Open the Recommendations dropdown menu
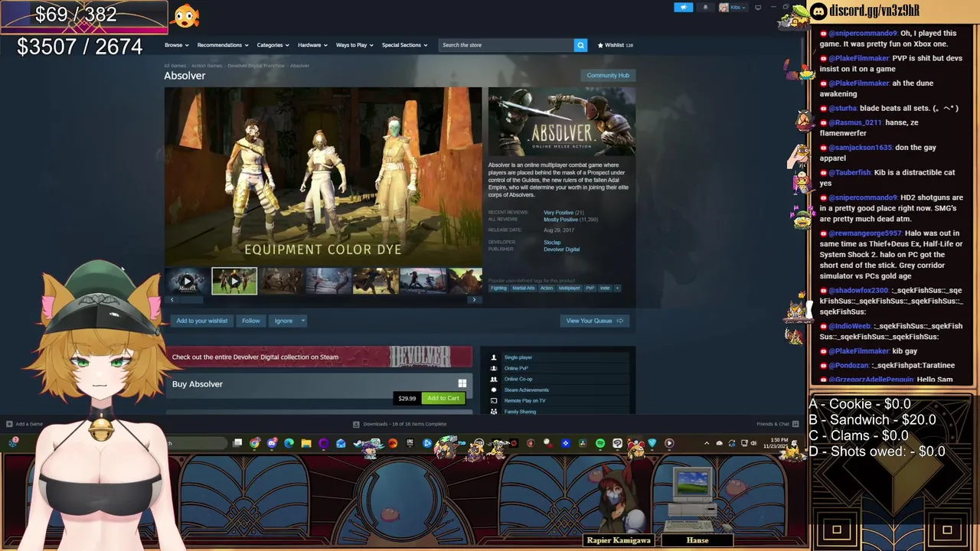 [x=222, y=45]
